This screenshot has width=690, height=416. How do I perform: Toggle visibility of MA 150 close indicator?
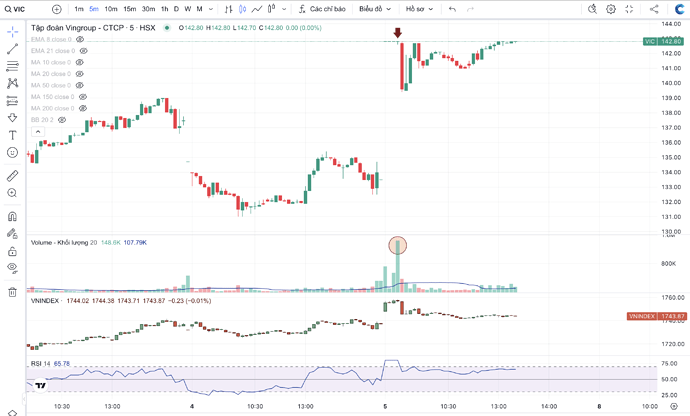(x=83, y=96)
